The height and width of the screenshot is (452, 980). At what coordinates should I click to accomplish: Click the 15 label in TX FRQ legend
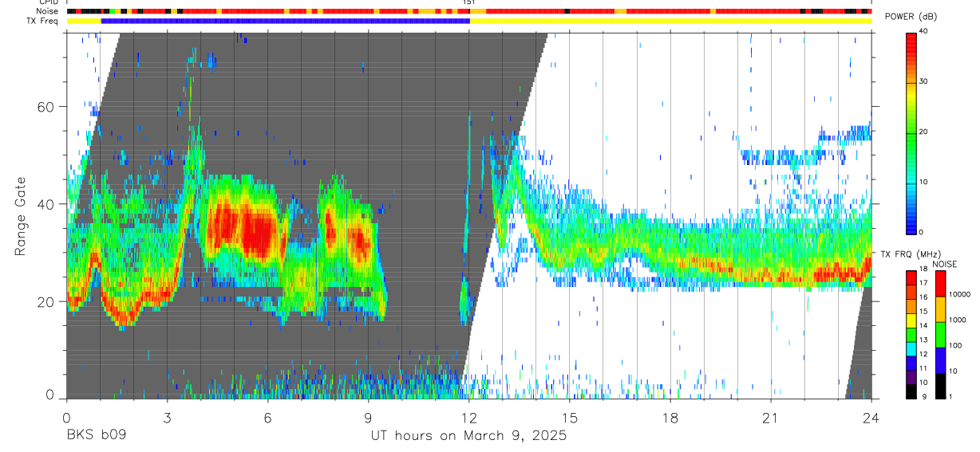(x=924, y=312)
